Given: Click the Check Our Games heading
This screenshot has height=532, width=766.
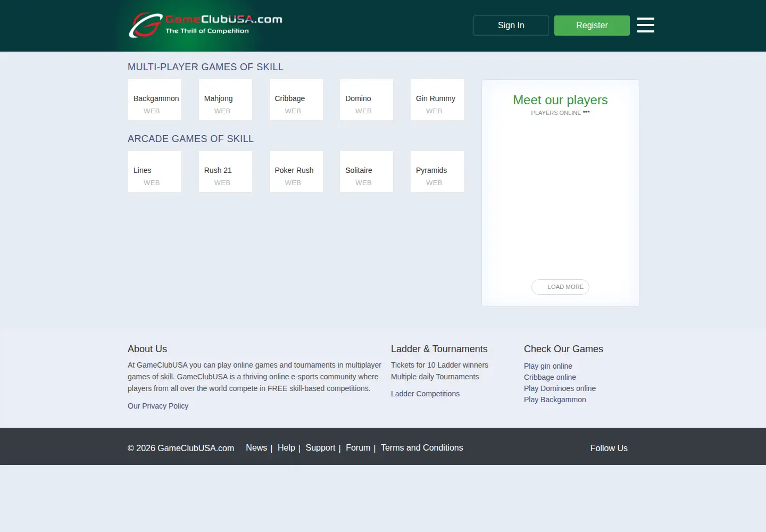Looking at the screenshot, I should click(563, 349).
